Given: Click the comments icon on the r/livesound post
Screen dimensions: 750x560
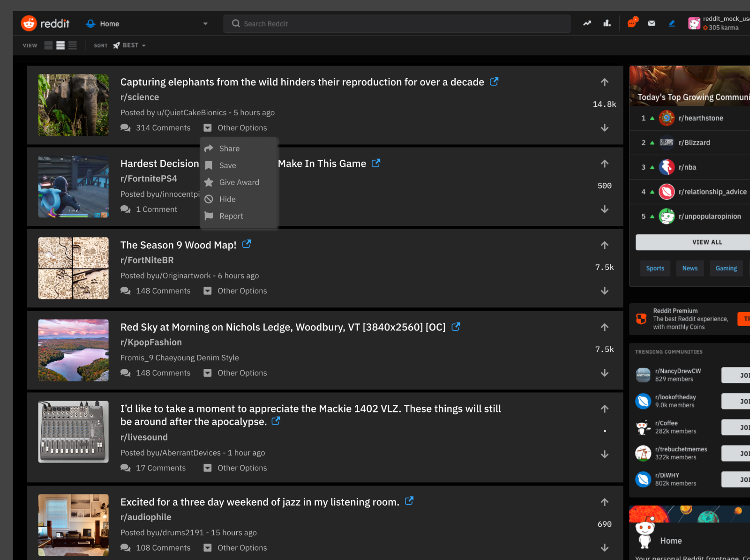Looking at the screenshot, I should (x=125, y=468).
